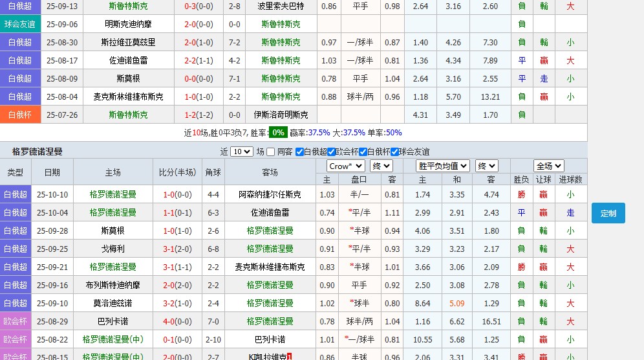
Task: Uncheck the 球会友谊 filter checkbox
Action: pos(394,152)
